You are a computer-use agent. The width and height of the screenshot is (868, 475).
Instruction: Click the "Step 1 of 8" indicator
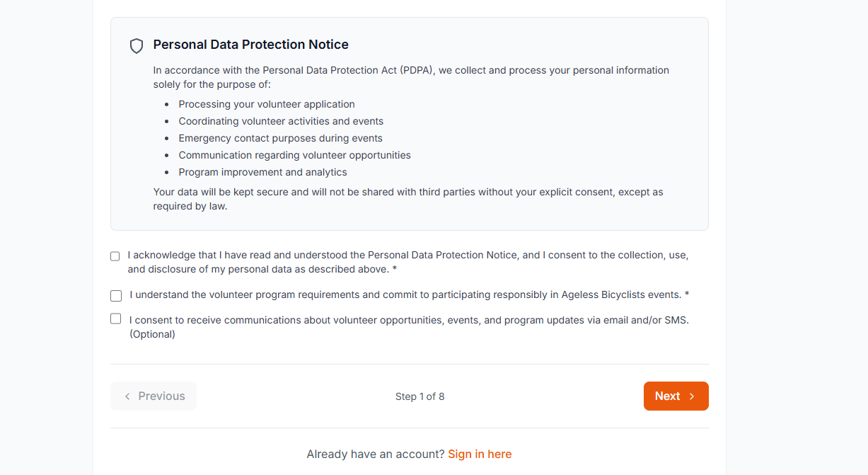(419, 396)
